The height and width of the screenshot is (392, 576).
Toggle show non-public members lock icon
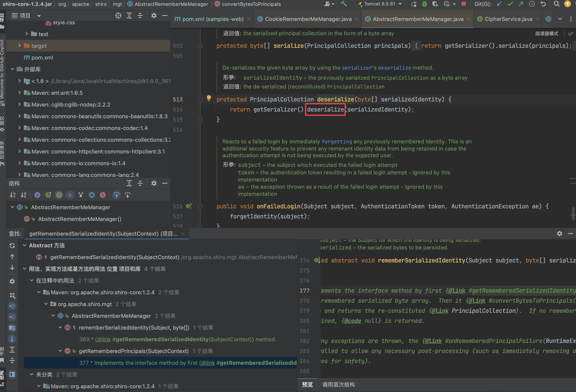click(70, 195)
